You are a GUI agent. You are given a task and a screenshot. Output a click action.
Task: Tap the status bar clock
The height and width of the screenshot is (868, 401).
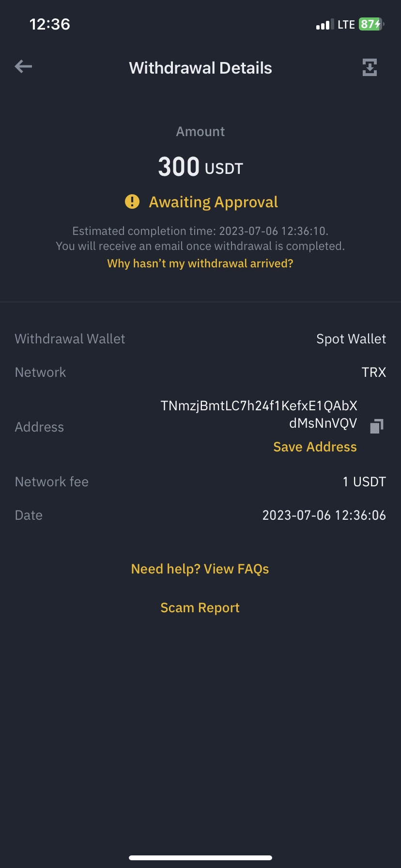(x=50, y=24)
